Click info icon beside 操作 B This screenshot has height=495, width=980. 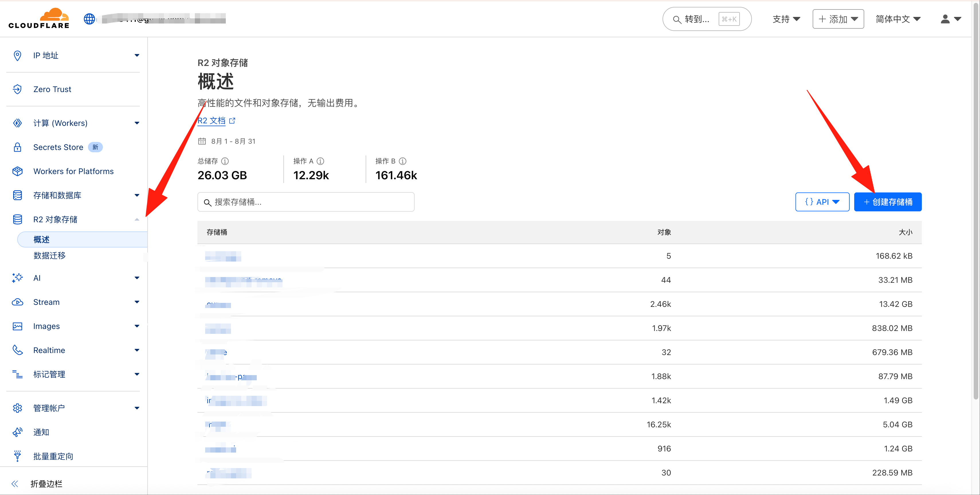pyautogui.click(x=403, y=161)
